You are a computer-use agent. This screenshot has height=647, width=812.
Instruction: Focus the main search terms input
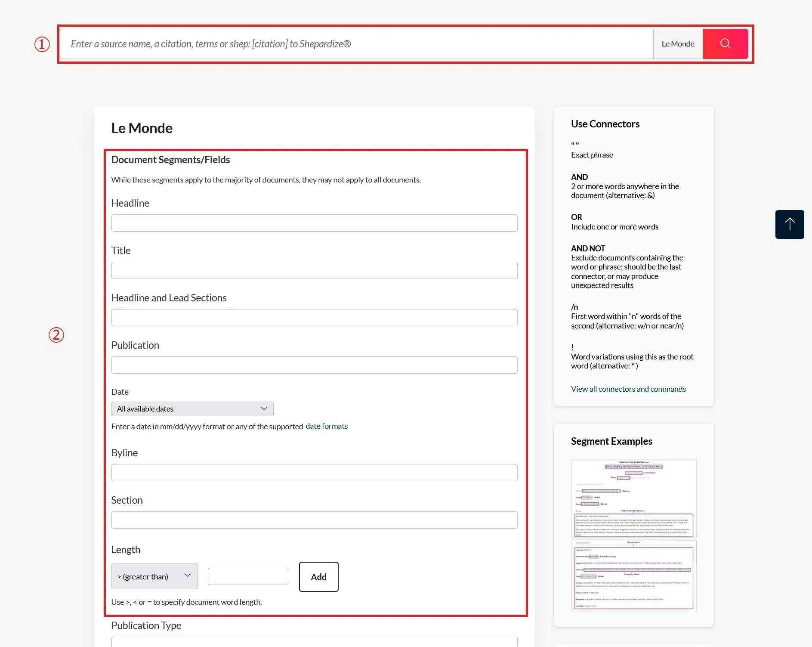356,44
